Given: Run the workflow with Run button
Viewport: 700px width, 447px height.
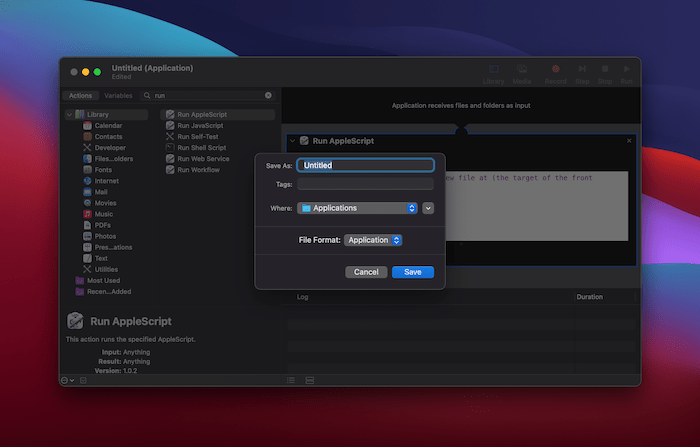Looking at the screenshot, I should pos(626,74).
